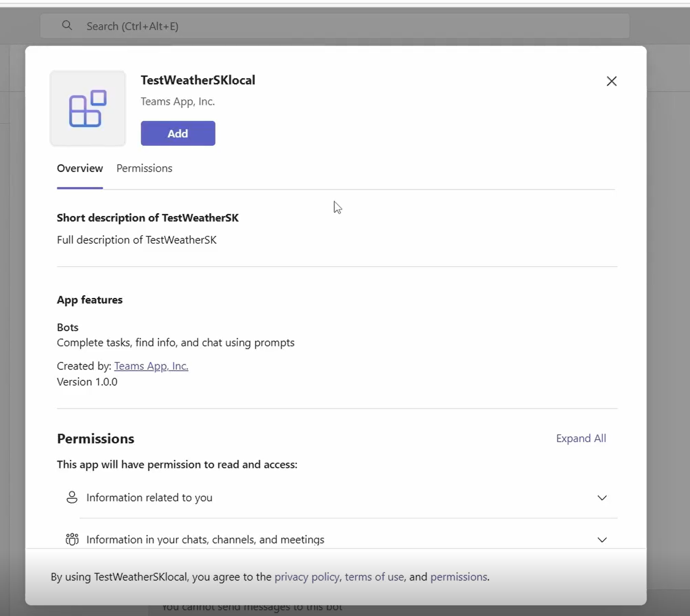The width and height of the screenshot is (690, 616).
Task: Click into the Search box
Action: coord(335,26)
